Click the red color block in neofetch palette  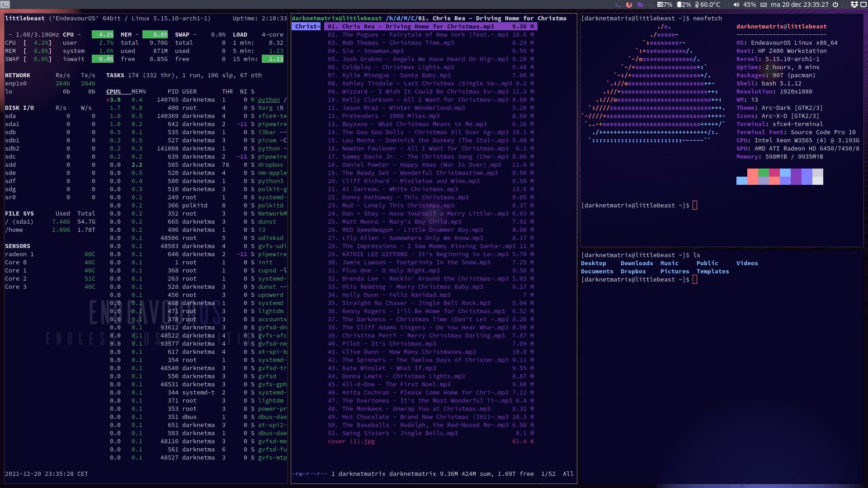752,173
